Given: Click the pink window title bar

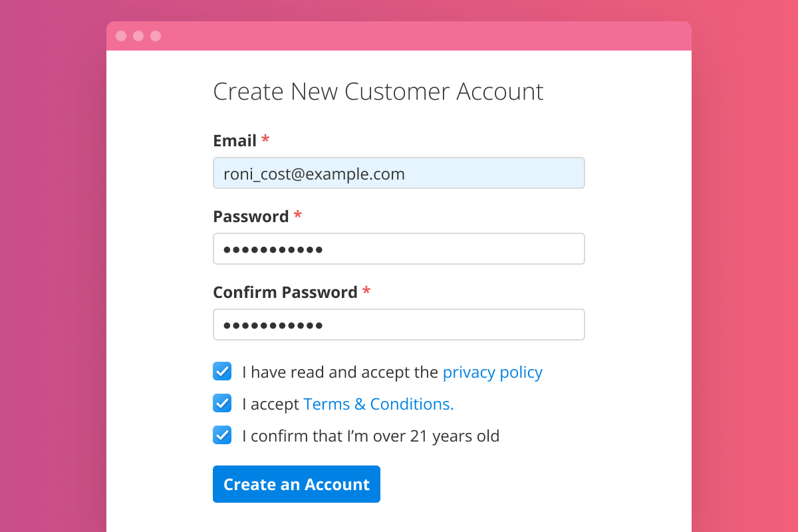Looking at the screenshot, I should [x=426, y=36].
